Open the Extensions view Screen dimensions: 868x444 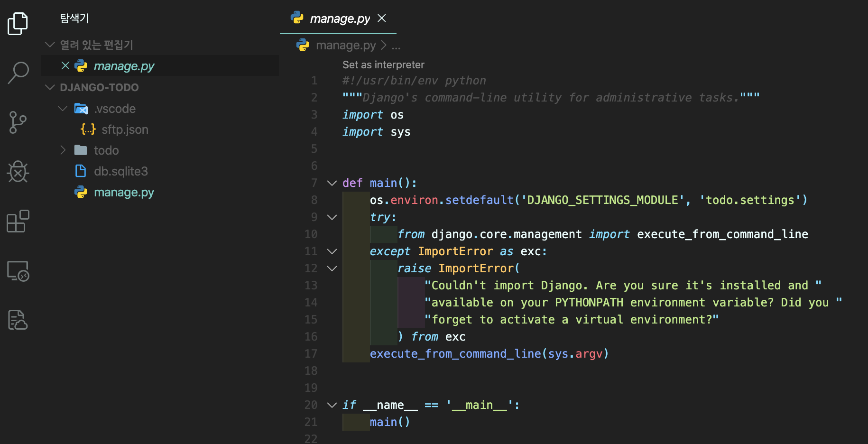click(x=18, y=221)
